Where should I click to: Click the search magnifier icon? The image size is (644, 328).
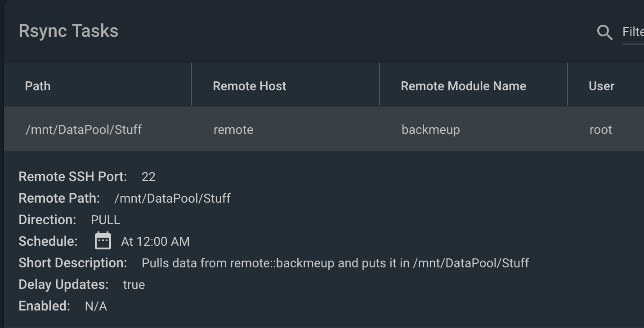604,32
